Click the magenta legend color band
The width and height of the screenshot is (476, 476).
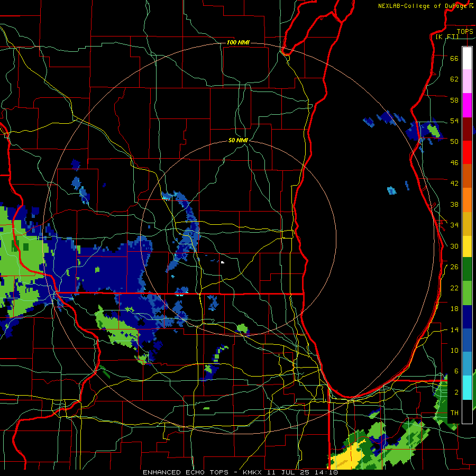tap(467, 105)
